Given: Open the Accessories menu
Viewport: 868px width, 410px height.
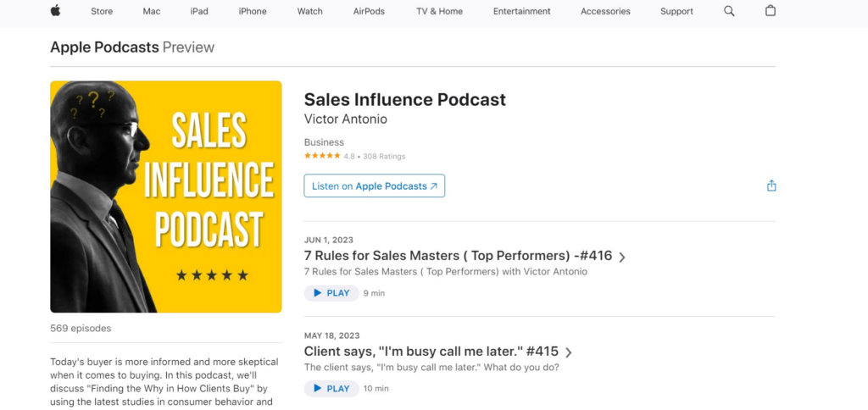Looking at the screenshot, I should tap(605, 11).
